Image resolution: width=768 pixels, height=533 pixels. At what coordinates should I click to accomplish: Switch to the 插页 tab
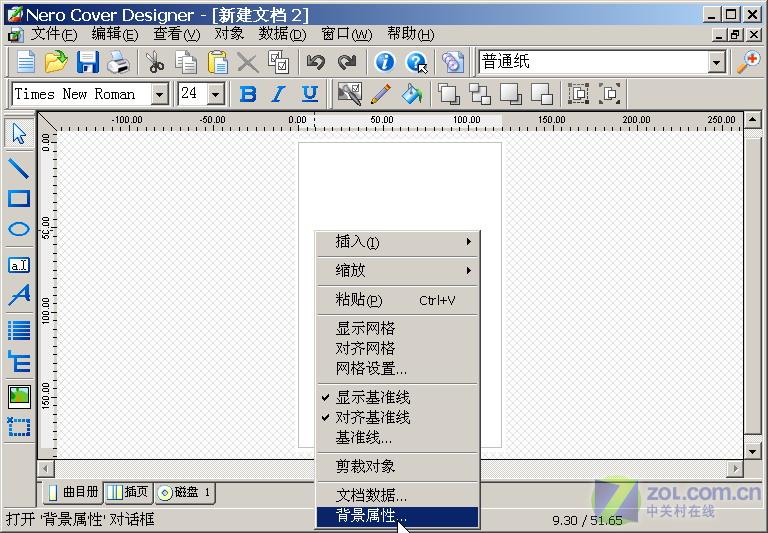(128, 492)
